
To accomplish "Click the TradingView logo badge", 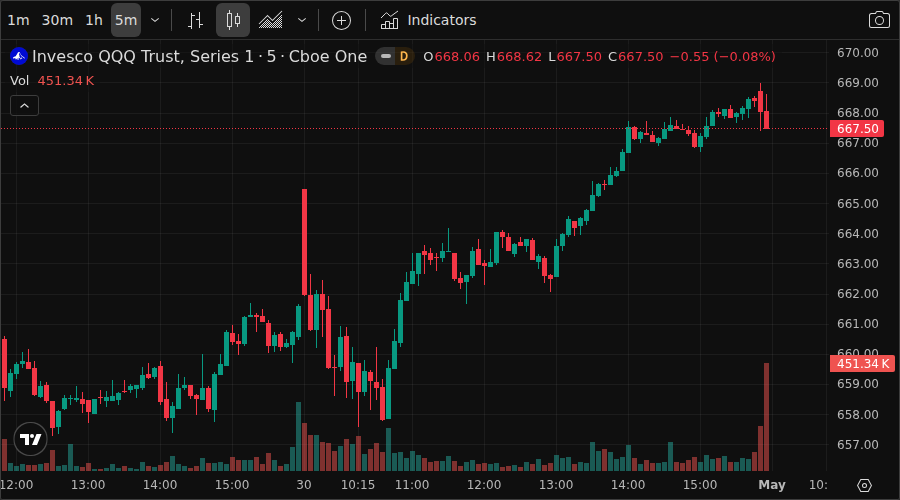I will point(30,439).
